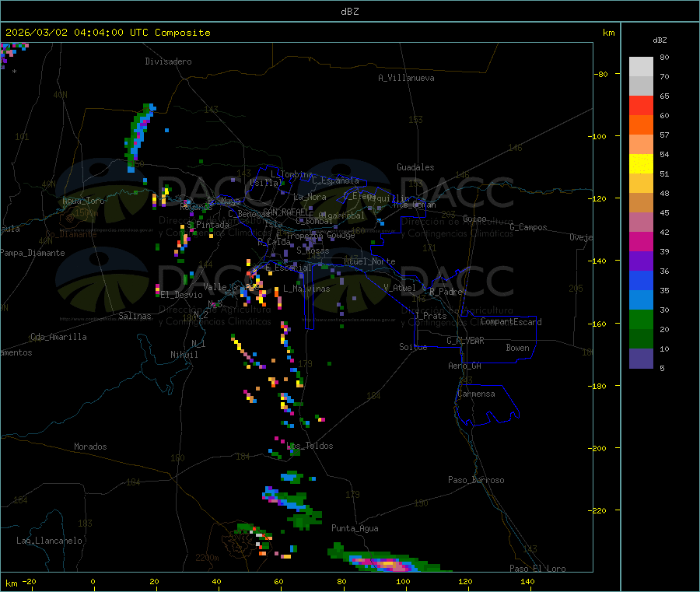Select the Salinas map label
Image resolution: width=700 pixels, height=592 pixels.
point(135,316)
